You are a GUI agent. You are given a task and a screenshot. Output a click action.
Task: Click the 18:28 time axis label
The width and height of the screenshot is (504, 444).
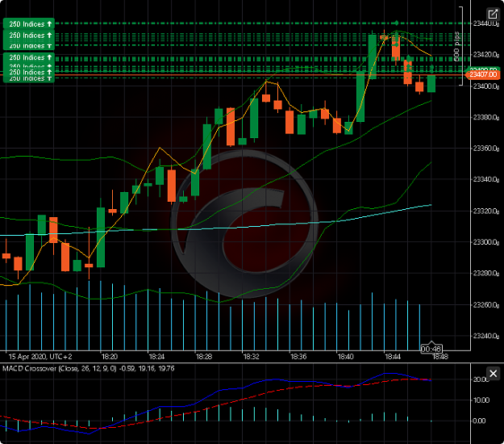pos(204,357)
